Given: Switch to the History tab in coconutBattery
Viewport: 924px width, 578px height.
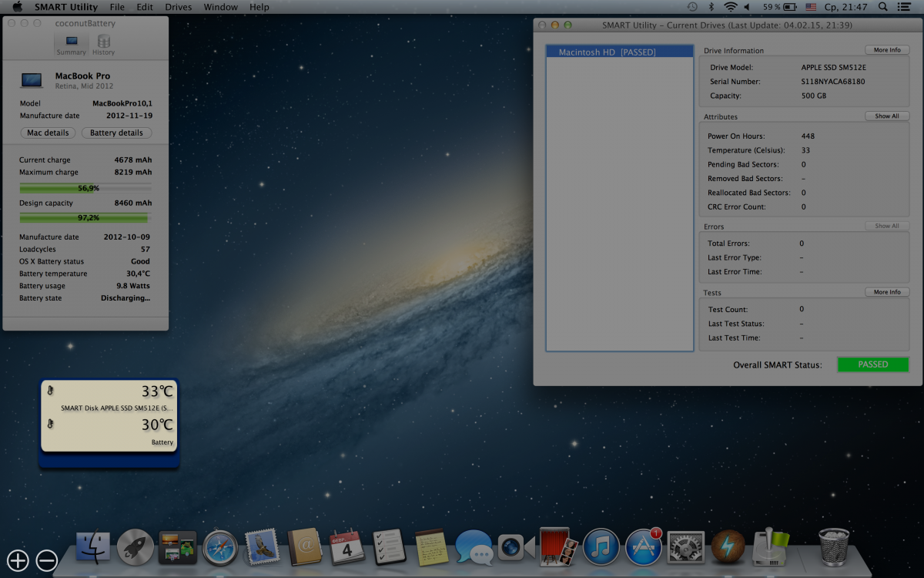Looking at the screenshot, I should coord(104,45).
